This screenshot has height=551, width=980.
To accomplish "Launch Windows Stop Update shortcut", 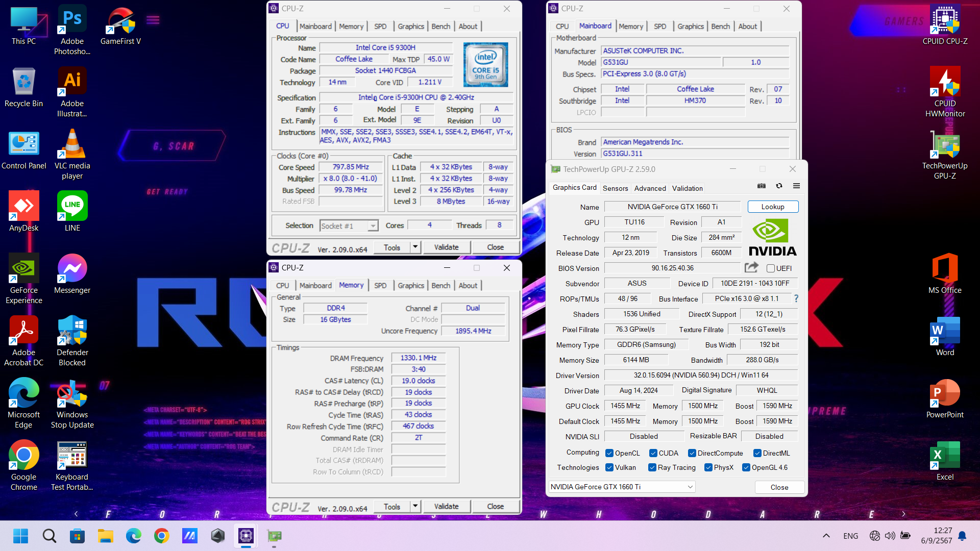I will tap(72, 403).
